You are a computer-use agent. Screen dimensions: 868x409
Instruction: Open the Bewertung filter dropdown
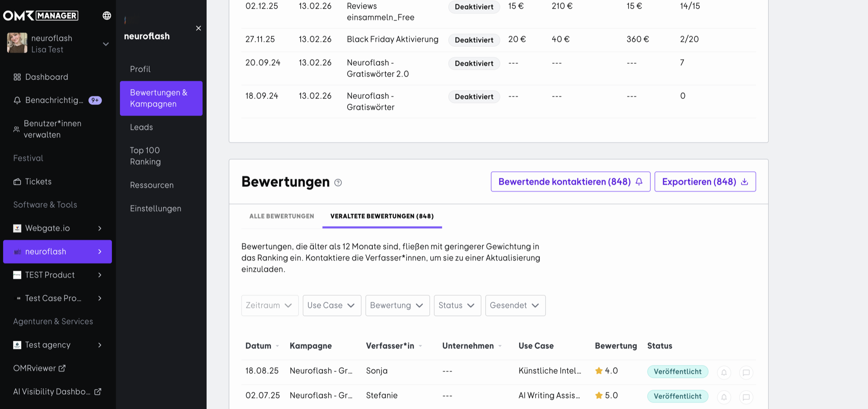397,305
